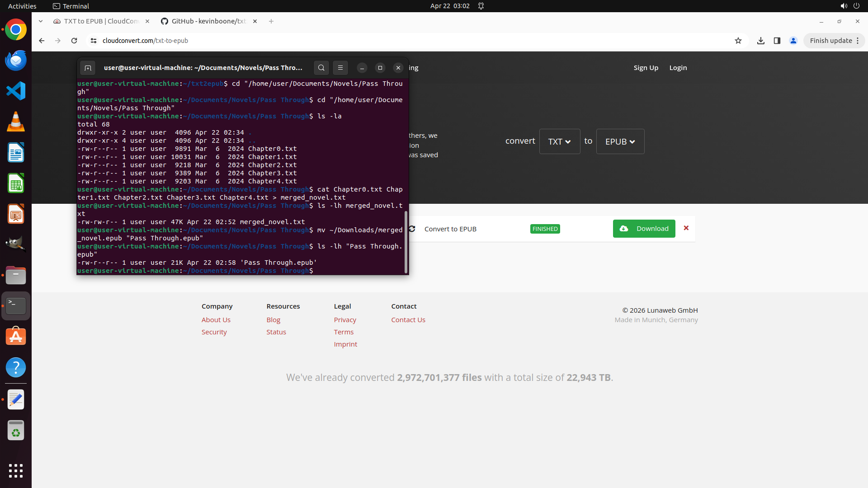Open the Chrome profile avatar icon
This screenshot has width=868, height=488.
[793, 41]
